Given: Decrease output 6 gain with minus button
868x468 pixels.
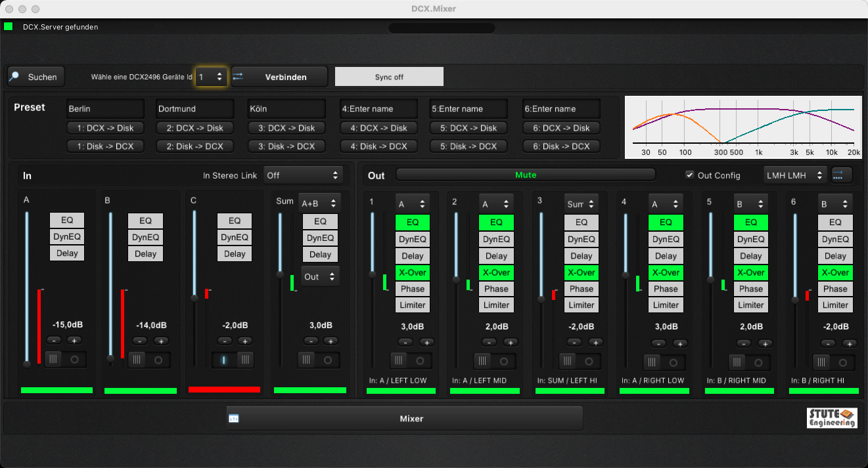Looking at the screenshot, I should (x=829, y=343).
